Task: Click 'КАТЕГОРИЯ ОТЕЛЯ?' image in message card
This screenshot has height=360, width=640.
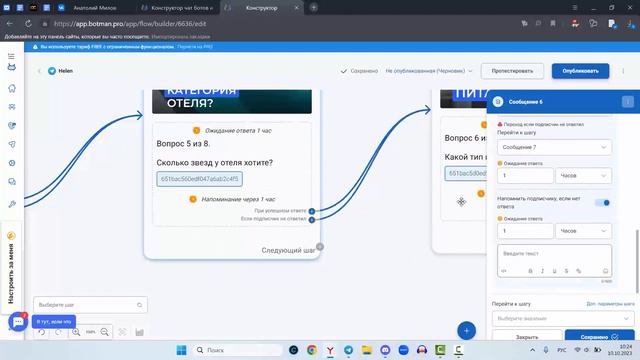Action: tap(232, 101)
